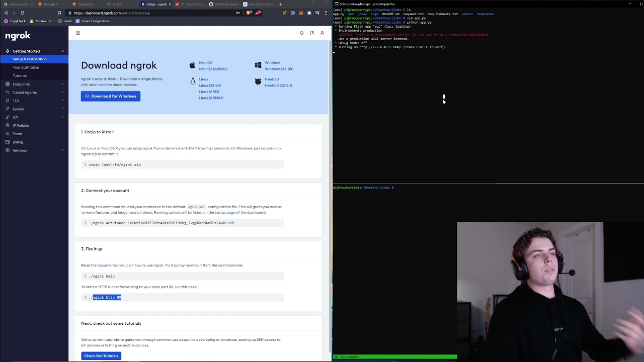Open the Toggl Track bookmark

15,21
